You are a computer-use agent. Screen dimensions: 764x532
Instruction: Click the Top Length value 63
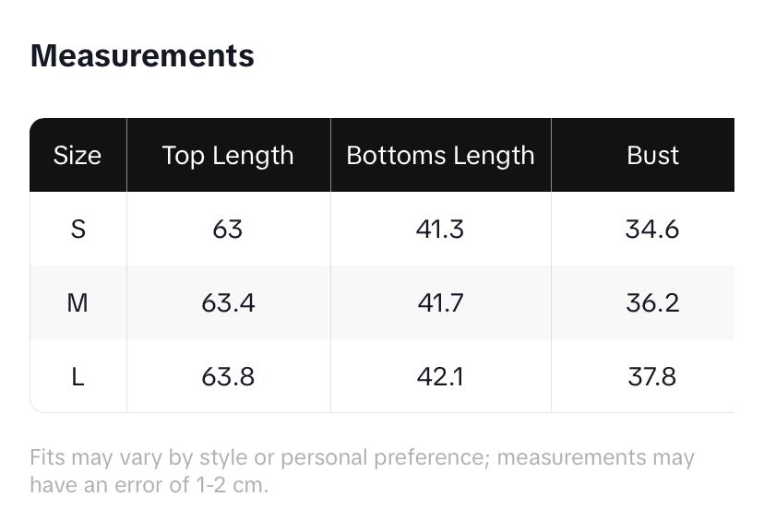[228, 229]
